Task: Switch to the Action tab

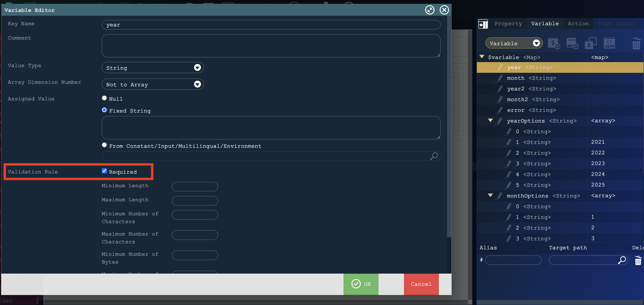Action: (578, 24)
